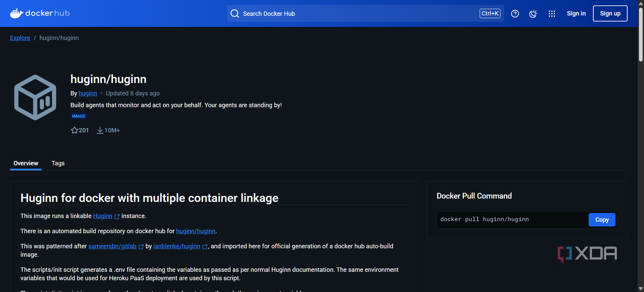Click the Huginn for docker heading

click(x=149, y=198)
